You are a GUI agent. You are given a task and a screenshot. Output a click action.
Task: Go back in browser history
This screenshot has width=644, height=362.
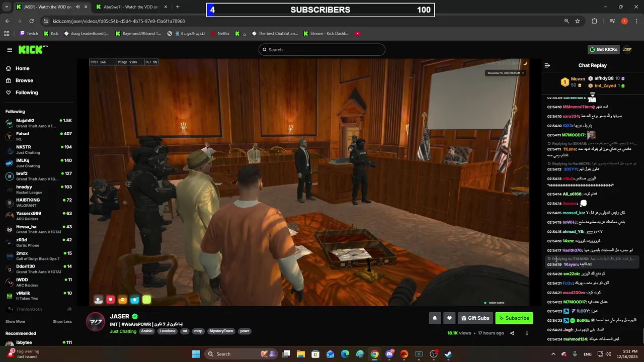[8, 21]
